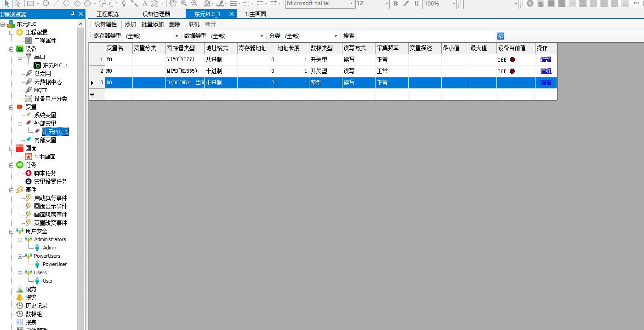The width and height of the screenshot is (644, 330).
Task: Open 变量设置任务 in tree
Action: coord(51,181)
